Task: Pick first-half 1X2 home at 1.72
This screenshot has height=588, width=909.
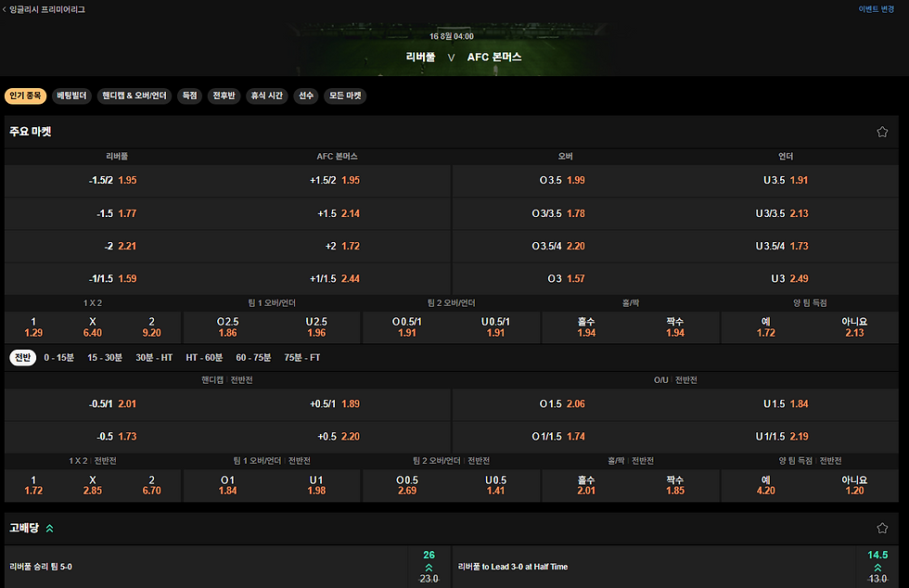Action: click(x=33, y=485)
